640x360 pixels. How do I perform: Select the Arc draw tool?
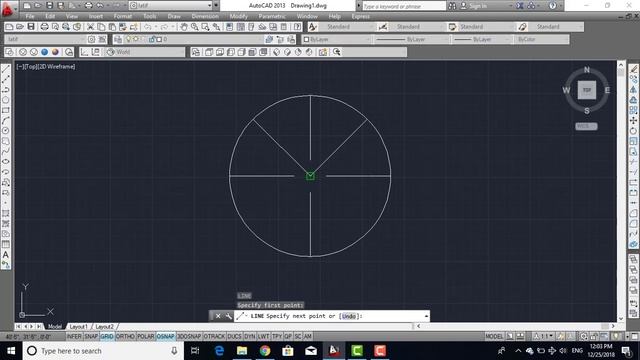point(6,120)
